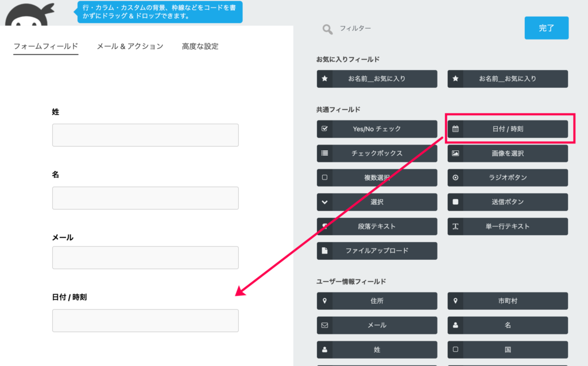This screenshot has width=588, height=366.
Task: Click the 姓 label in the form
Action: point(56,112)
